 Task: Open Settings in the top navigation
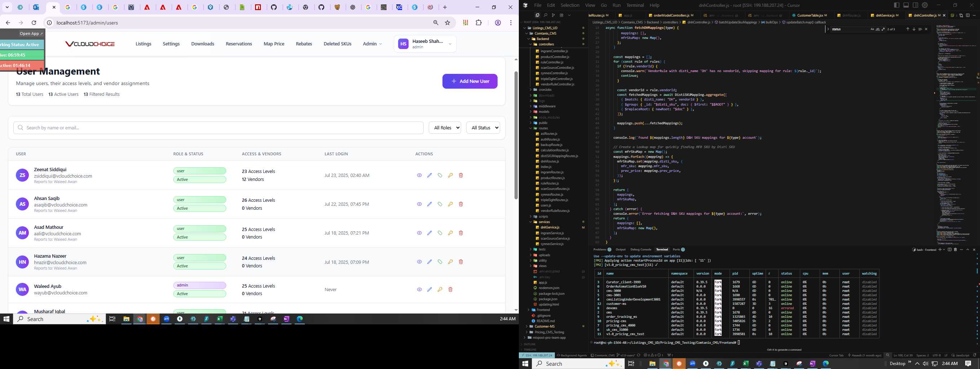point(171,44)
